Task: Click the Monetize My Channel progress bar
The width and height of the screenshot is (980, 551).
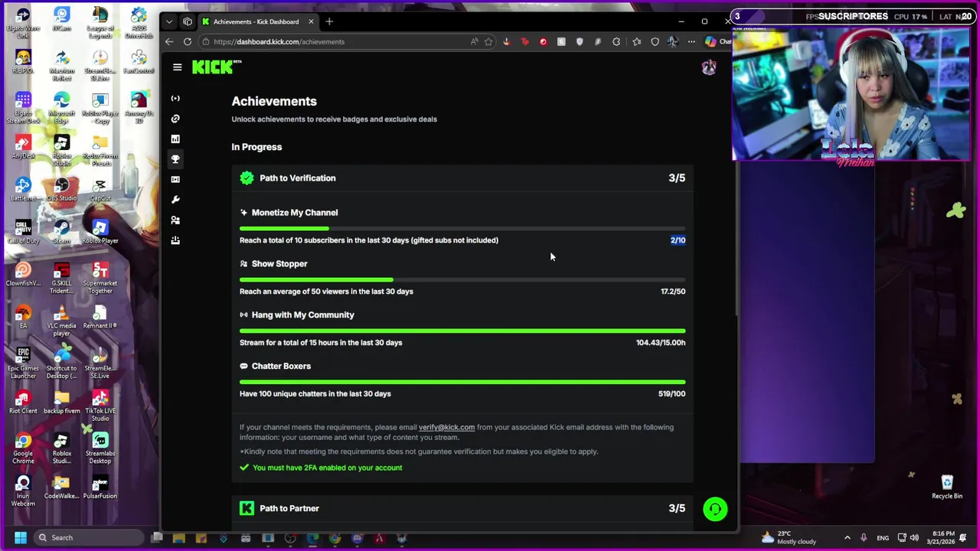Action: tap(462, 228)
